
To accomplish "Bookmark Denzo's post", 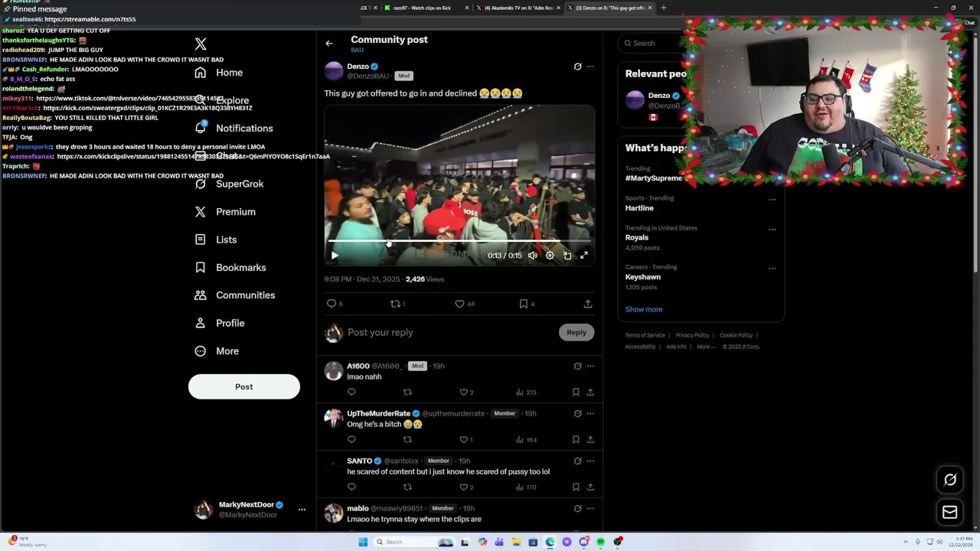I will pos(527,304).
